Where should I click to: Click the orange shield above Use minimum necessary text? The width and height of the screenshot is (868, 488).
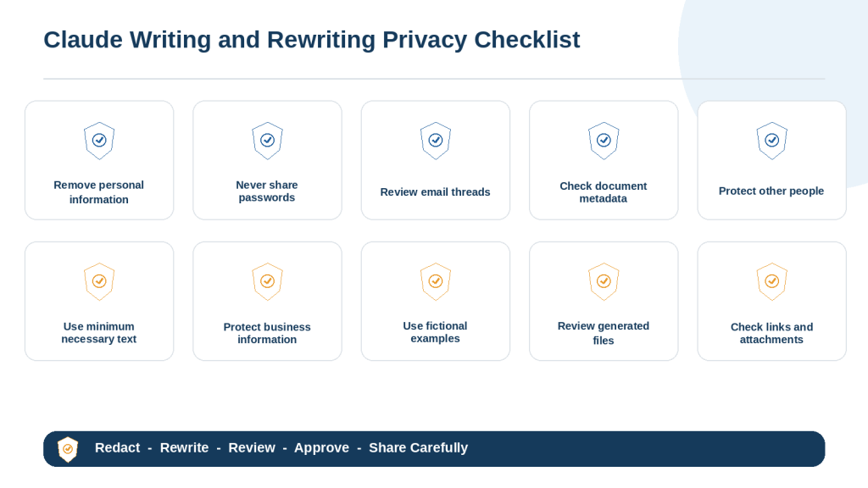[x=99, y=281]
